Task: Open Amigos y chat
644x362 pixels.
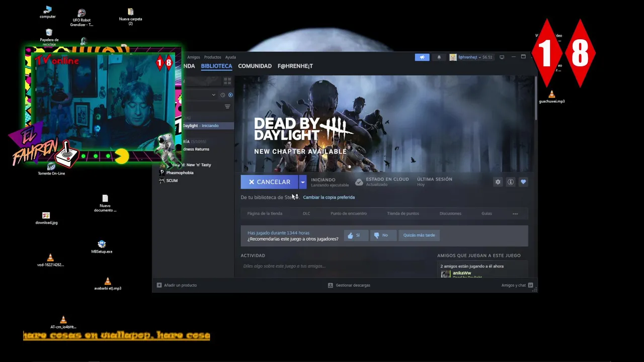Action: click(517, 285)
